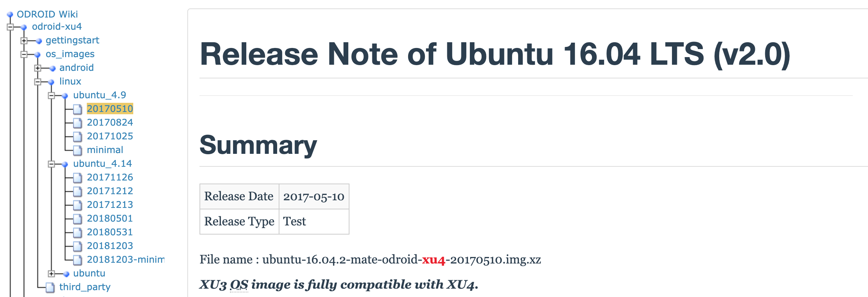Click page icon beside 20181203

[x=78, y=246]
